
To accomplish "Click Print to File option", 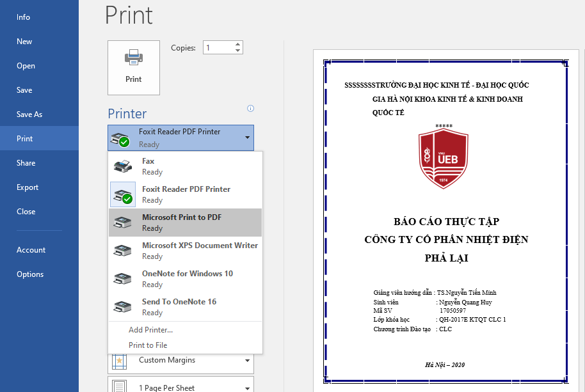I will (x=148, y=345).
